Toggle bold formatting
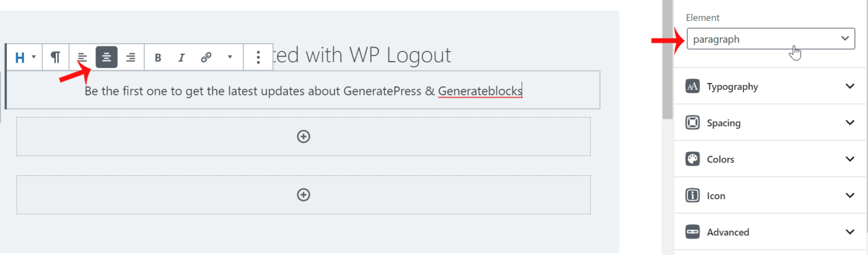 point(158,57)
